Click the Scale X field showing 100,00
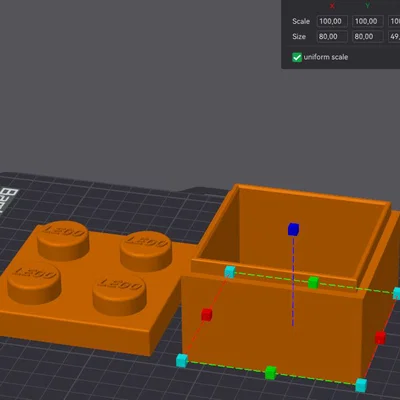The width and height of the screenshot is (400, 400). (x=332, y=21)
